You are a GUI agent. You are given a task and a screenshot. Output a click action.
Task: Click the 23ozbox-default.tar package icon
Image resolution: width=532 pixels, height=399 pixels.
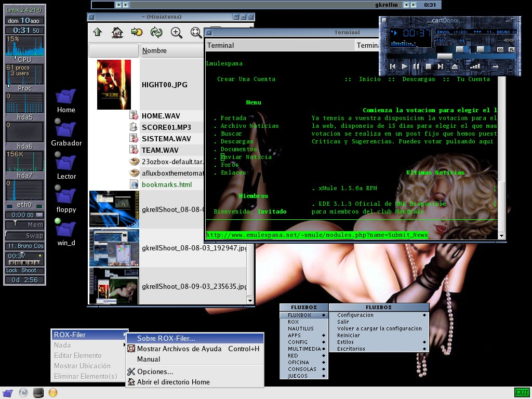pyautogui.click(x=135, y=162)
